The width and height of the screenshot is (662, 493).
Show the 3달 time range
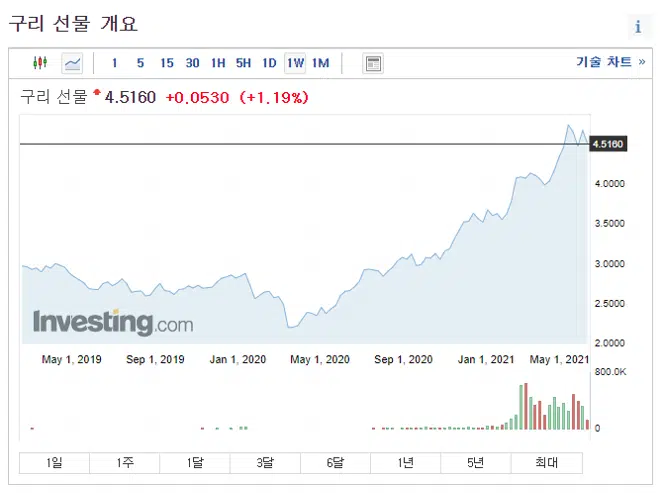pyautogui.click(x=265, y=463)
